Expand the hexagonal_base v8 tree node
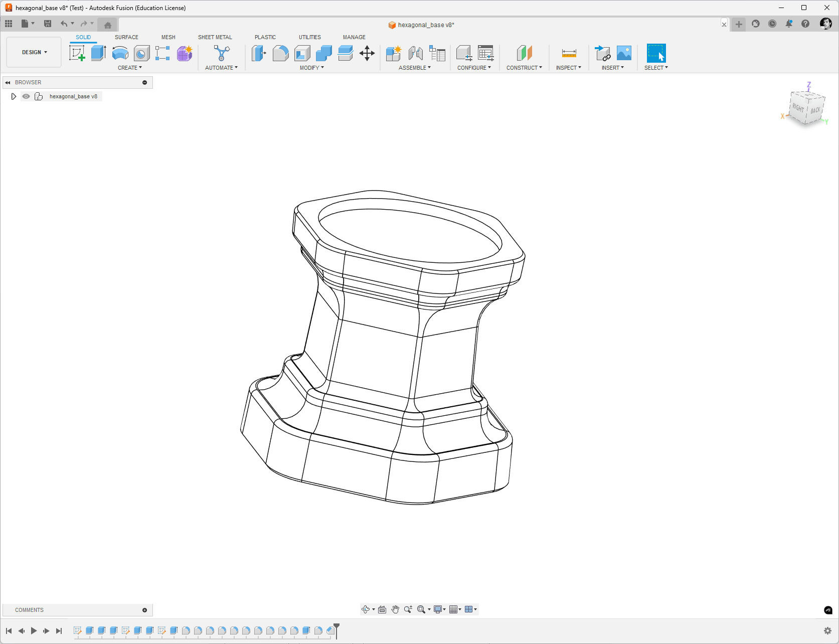 (14, 96)
